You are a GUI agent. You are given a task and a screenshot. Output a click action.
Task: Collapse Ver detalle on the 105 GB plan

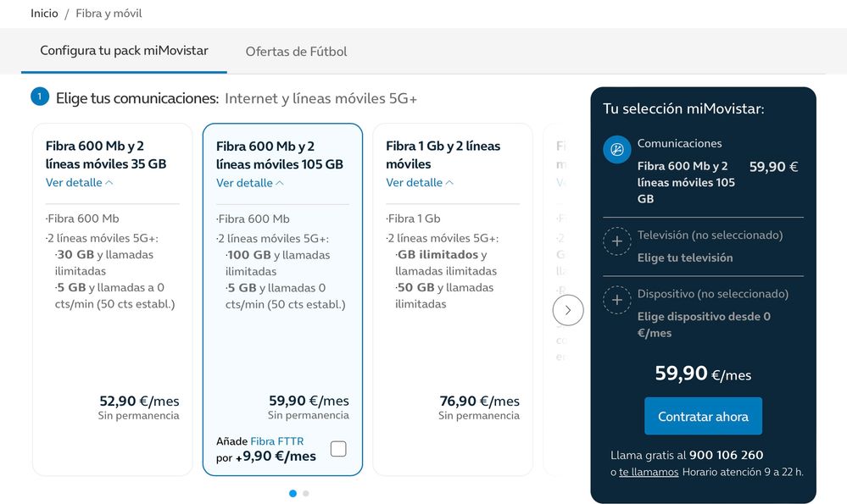[x=250, y=183]
